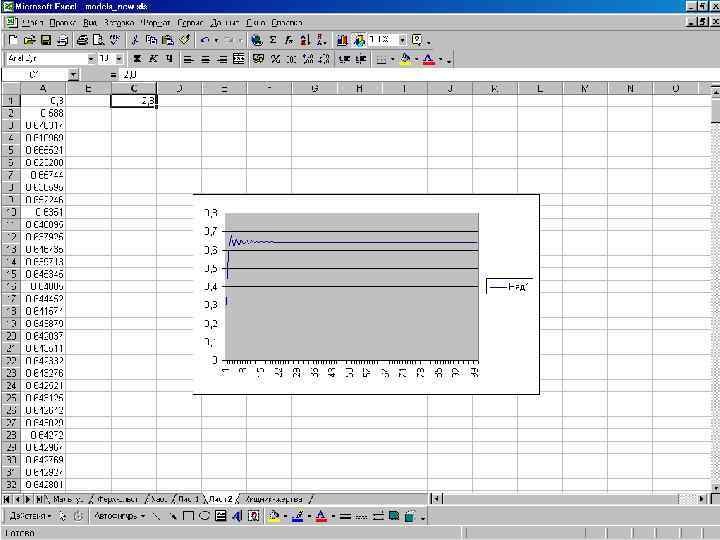Viewport: 720px width, 540px height.
Task: Open the Name Box dropdown arrow
Action: tap(73, 75)
